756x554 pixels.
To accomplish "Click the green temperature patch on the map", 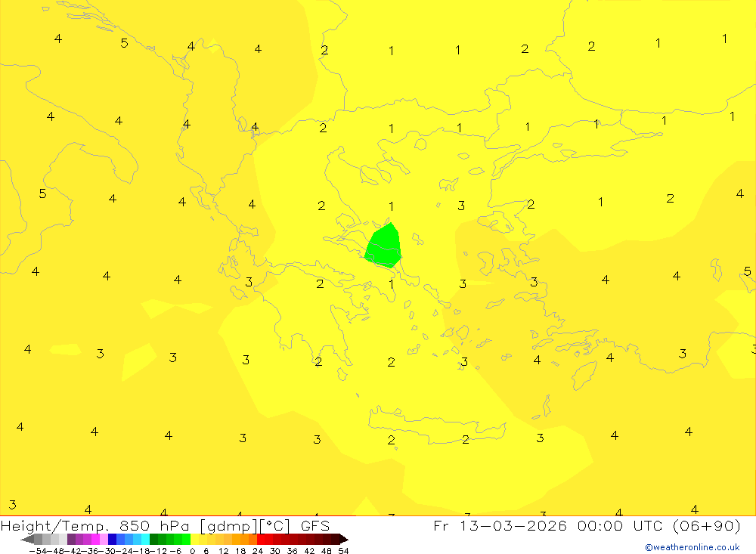I will click(384, 246).
